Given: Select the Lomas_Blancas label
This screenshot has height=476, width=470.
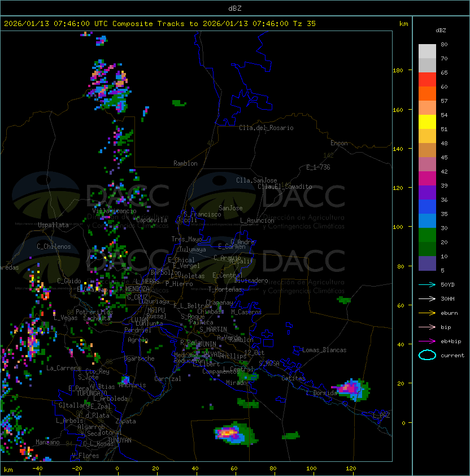Looking at the screenshot, I should pos(324,350).
